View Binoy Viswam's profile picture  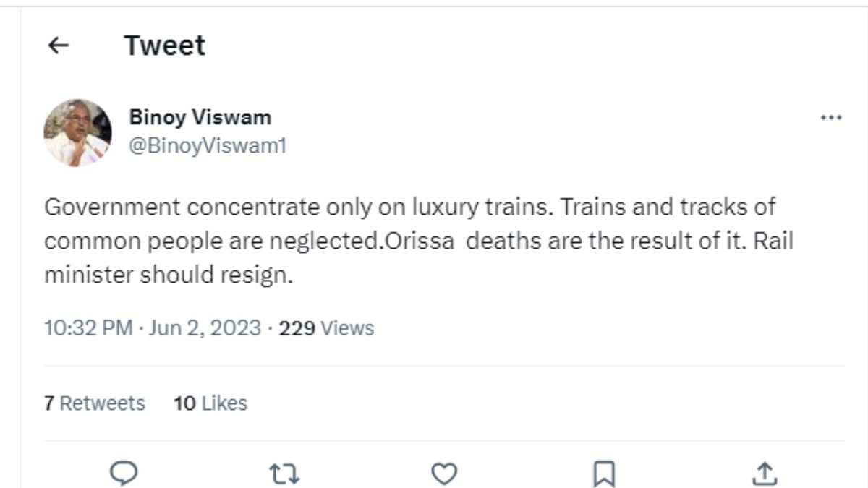click(77, 131)
